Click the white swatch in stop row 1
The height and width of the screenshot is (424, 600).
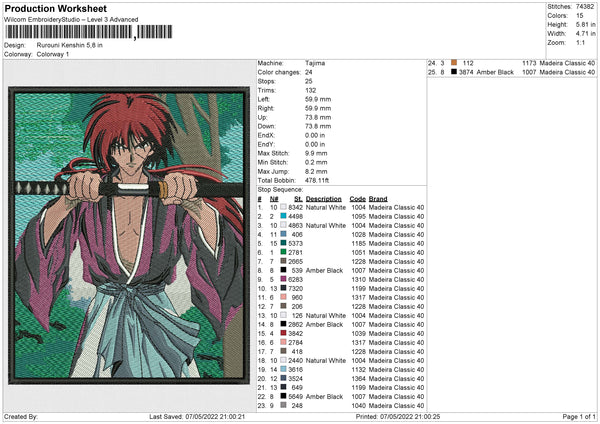[x=283, y=207]
